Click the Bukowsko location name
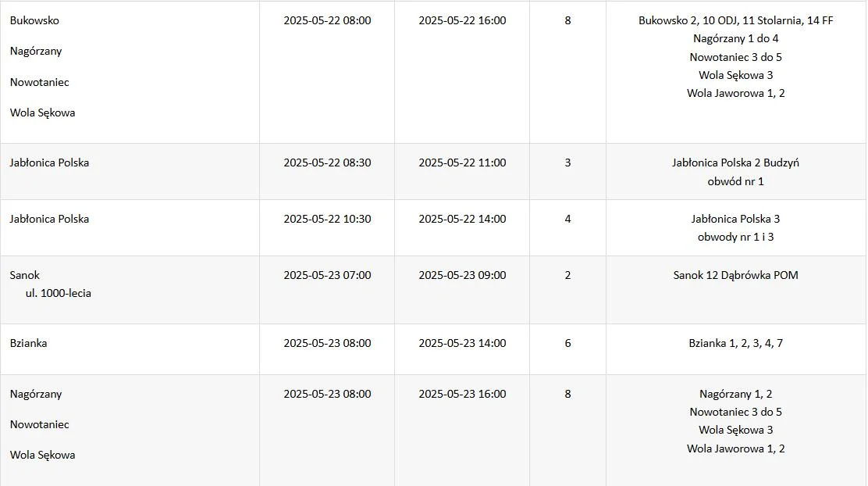The height and width of the screenshot is (486, 868). pyautogui.click(x=34, y=20)
